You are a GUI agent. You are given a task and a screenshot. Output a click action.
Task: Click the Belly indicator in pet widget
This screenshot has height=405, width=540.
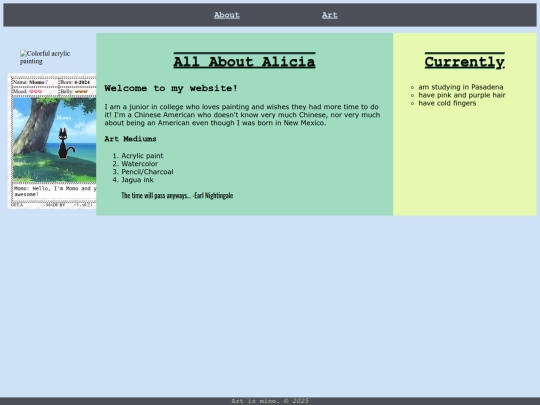77,91
